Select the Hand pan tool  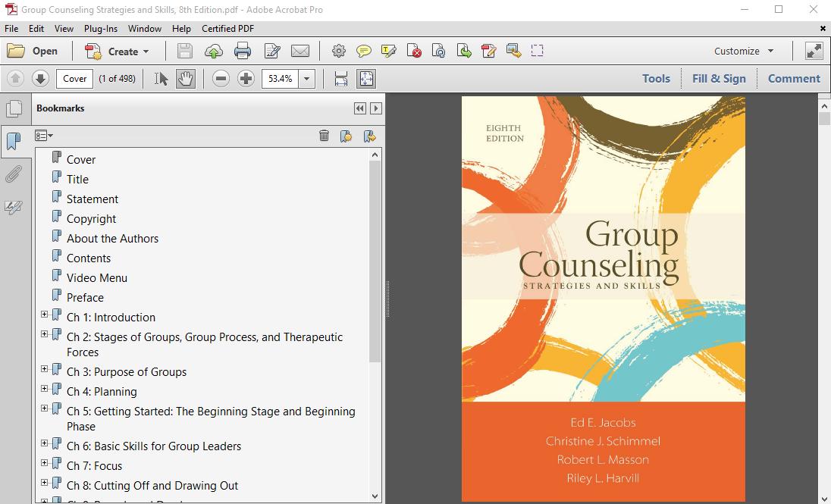pyautogui.click(x=185, y=79)
